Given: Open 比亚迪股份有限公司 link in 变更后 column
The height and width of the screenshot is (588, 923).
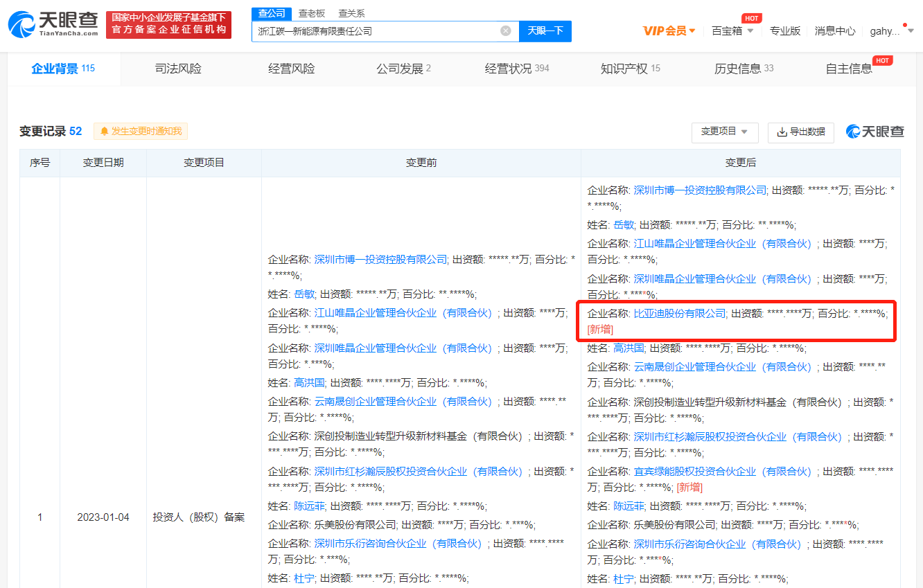Looking at the screenshot, I should [680, 314].
